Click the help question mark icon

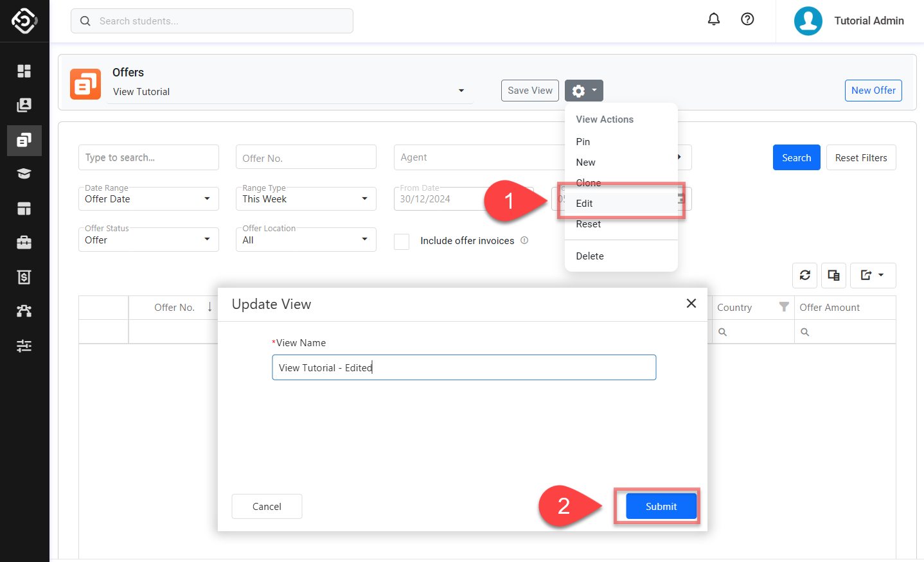pyautogui.click(x=747, y=19)
